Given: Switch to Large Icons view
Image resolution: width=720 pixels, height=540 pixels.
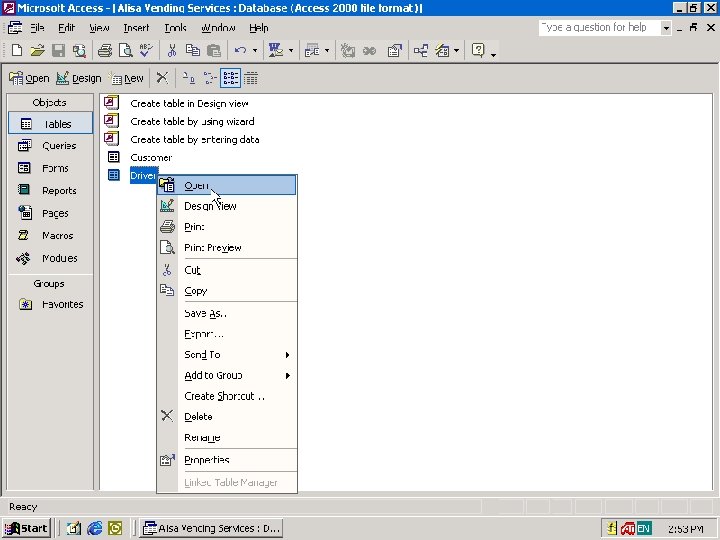Looking at the screenshot, I should tap(188, 78).
